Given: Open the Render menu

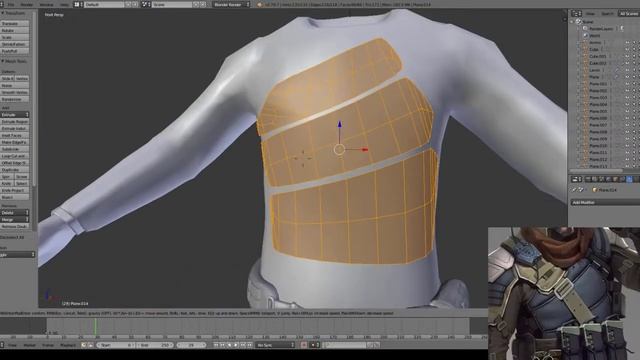Looking at the screenshot, I should point(27,4).
